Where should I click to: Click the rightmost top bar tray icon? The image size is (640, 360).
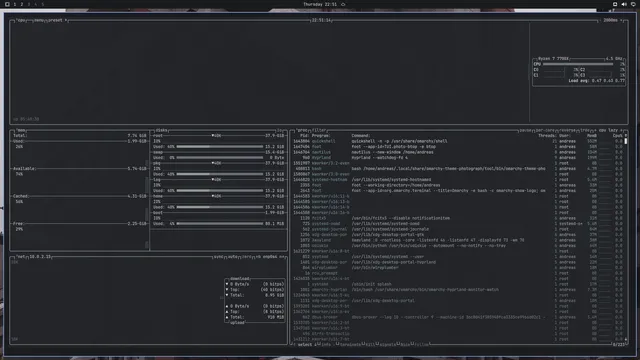pyautogui.click(x=633, y=4)
